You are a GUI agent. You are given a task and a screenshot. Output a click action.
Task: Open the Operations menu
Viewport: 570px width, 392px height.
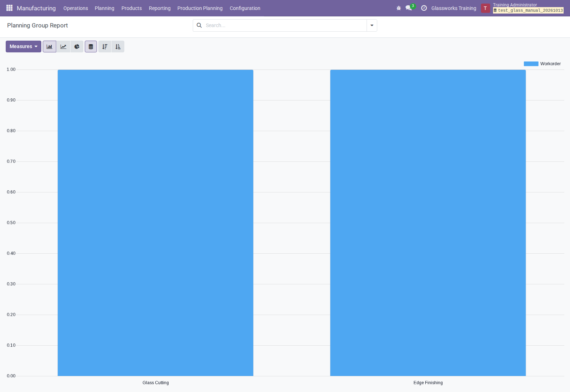pyautogui.click(x=76, y=8)
